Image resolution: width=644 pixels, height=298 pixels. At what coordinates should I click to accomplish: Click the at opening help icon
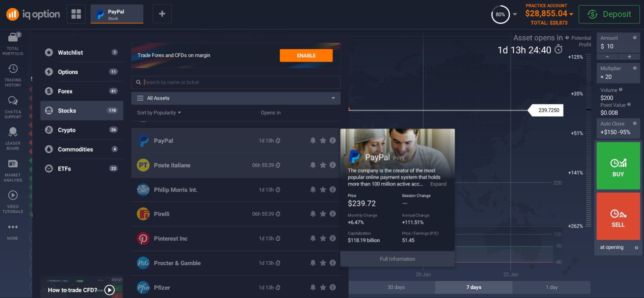(x=636, y=248)
